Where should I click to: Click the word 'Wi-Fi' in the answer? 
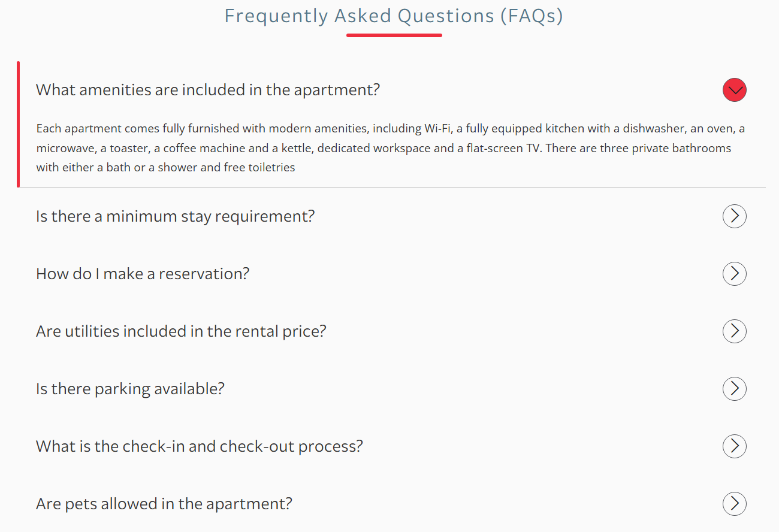(437, 128)
